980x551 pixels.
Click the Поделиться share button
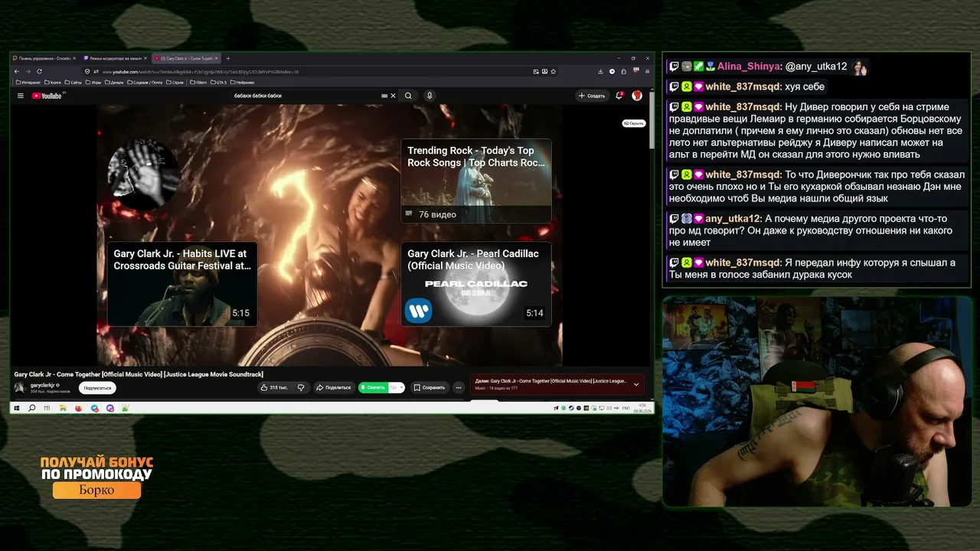[333, 387]
